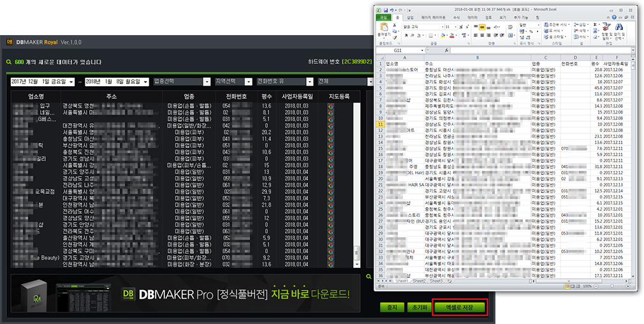This screenshot has width=644, height=324.
Task: Open the 전체 dropdown in DBMAKER filters
Action: (371, 82)
